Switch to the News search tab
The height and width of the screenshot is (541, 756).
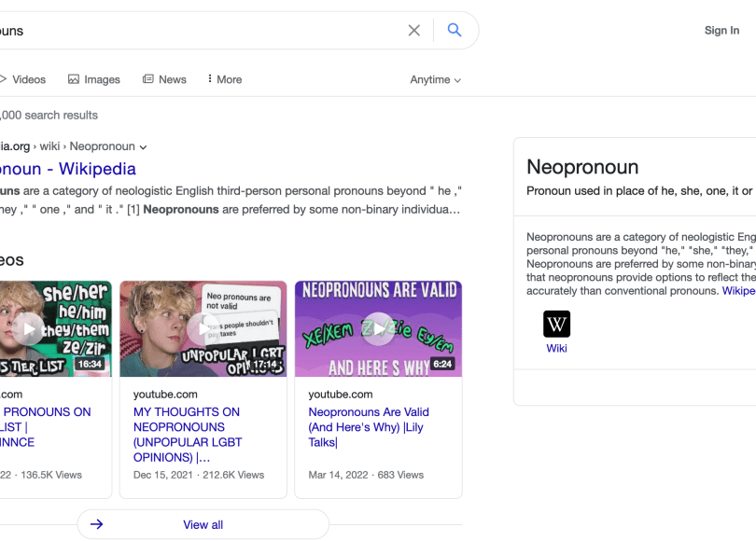(164, 79)
